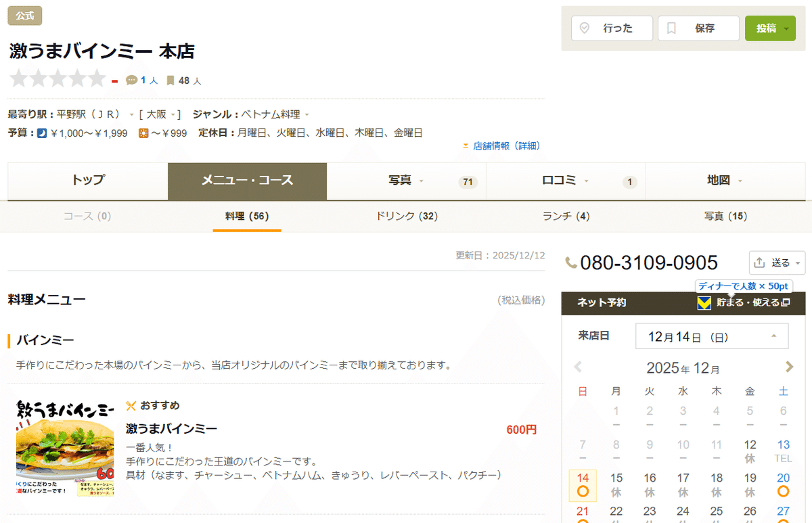
Task: Click the バインミー section heading
Action: 45,340
